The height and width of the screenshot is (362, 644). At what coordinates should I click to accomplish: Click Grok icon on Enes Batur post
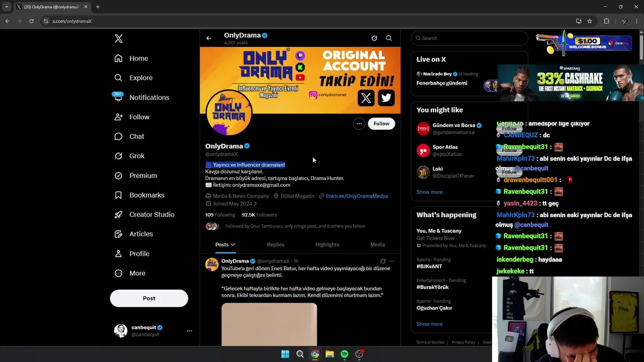(x=383, y=261)
